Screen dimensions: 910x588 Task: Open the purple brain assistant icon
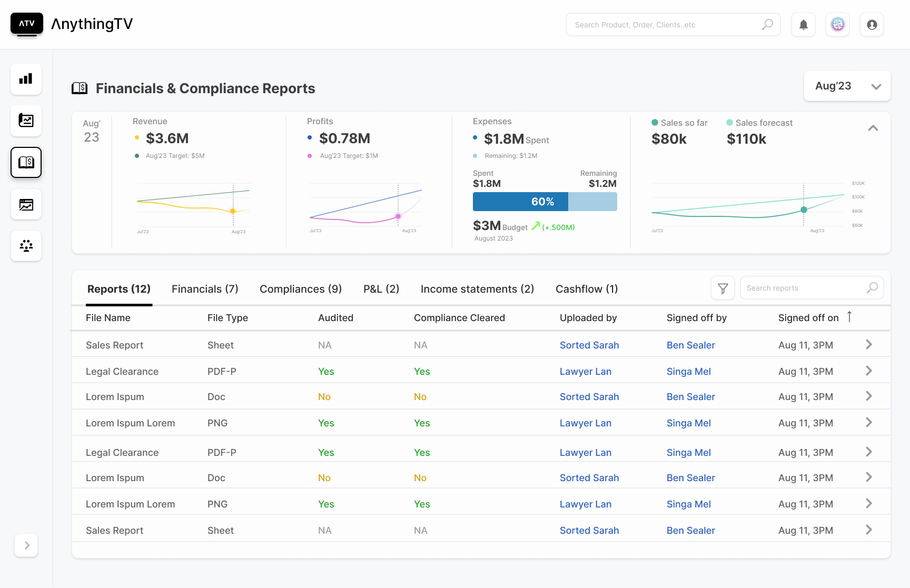(x=838, y=25)
